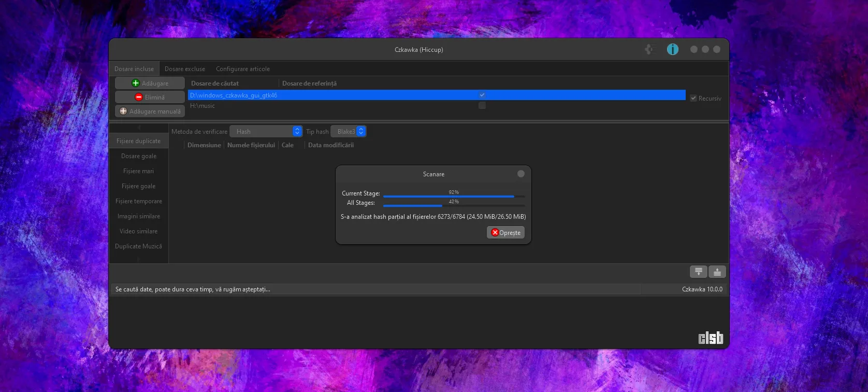Select Fișiere temporare in sidebar
868x392 pixels.
[x=139, y=201]
